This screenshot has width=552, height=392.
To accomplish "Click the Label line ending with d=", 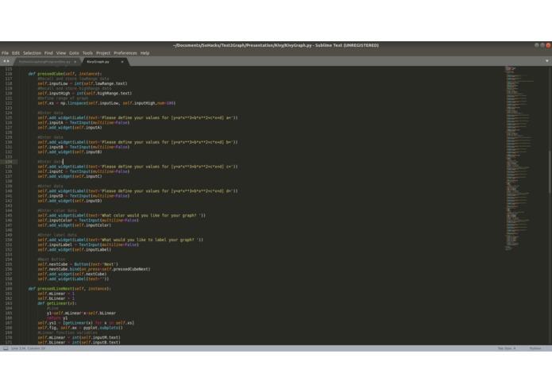I will pos(137,191).
